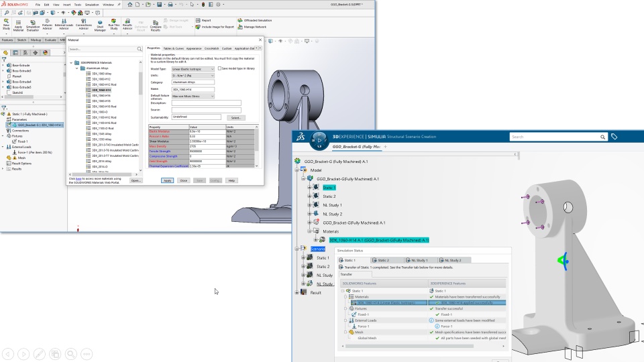Viewport: 644px width, 362px height.
Task: Select 3DX_1060-H16 in material list
Action: [101, 95]
